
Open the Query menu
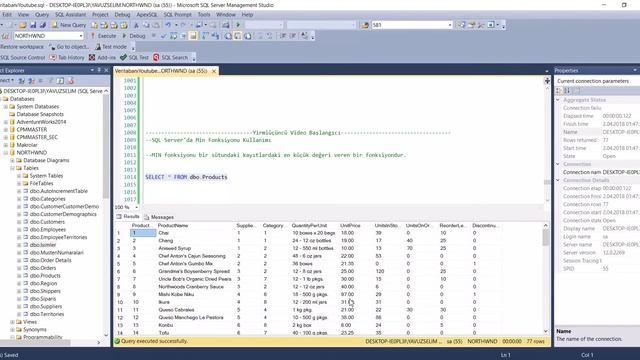pos(42,15)
